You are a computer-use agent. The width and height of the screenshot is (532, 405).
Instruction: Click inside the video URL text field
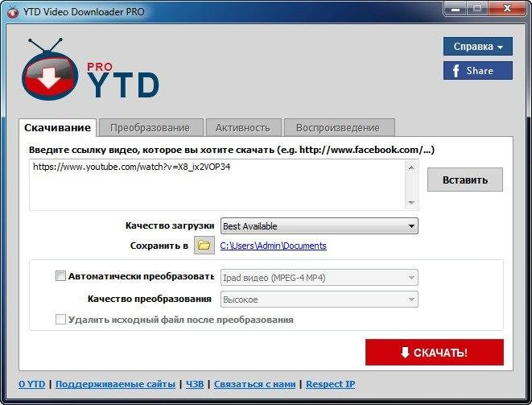[x=217, y=185]
